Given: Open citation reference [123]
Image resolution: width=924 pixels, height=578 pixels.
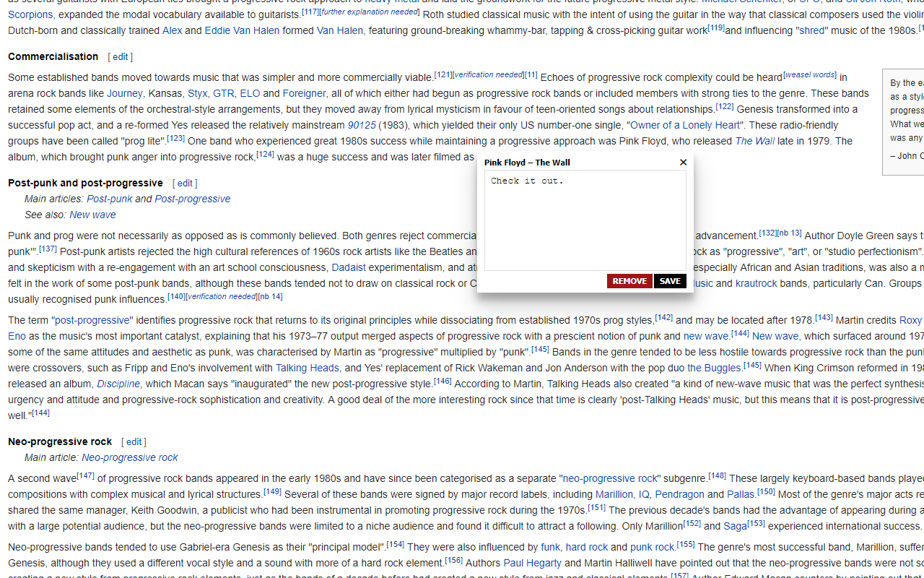Looking at the screenshot, I should (175, 138).
